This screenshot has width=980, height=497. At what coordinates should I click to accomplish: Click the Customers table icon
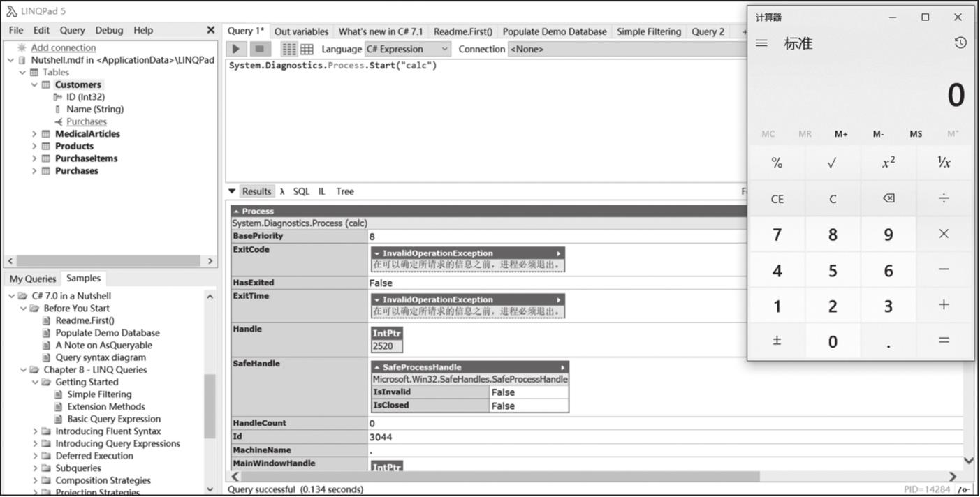45,84
